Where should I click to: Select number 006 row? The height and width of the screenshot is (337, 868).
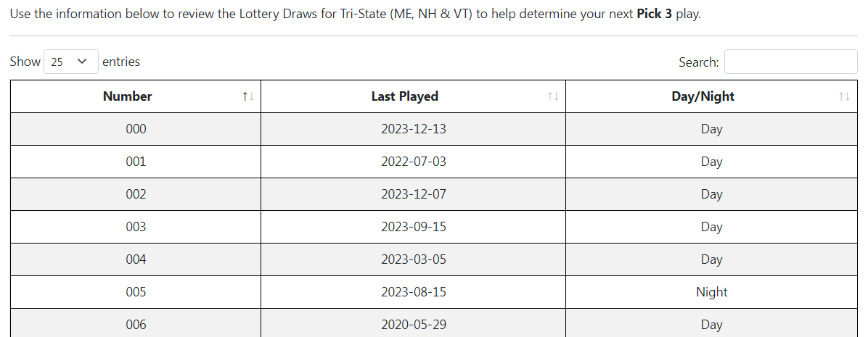434,323
